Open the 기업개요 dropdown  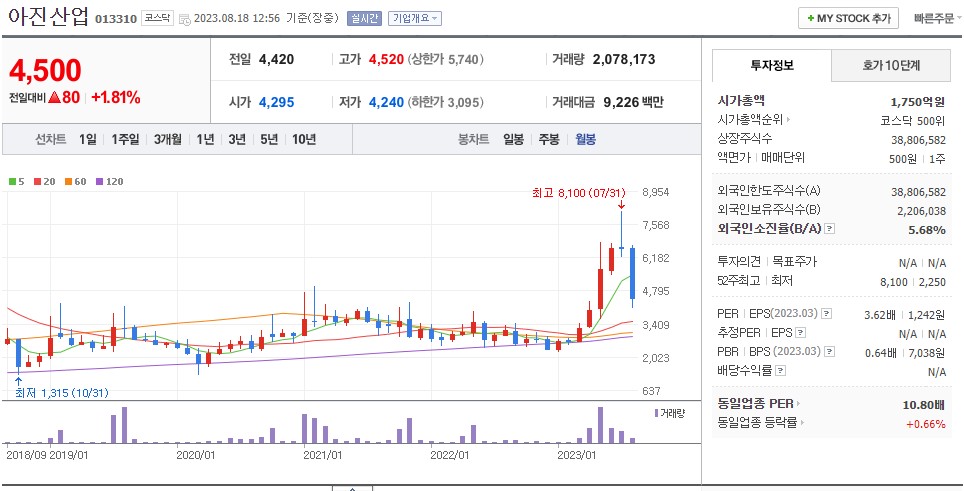point(415,18)
